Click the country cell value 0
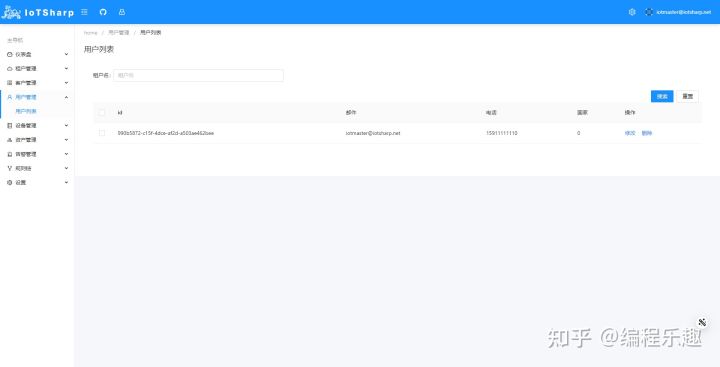 (x=579, y=133)
